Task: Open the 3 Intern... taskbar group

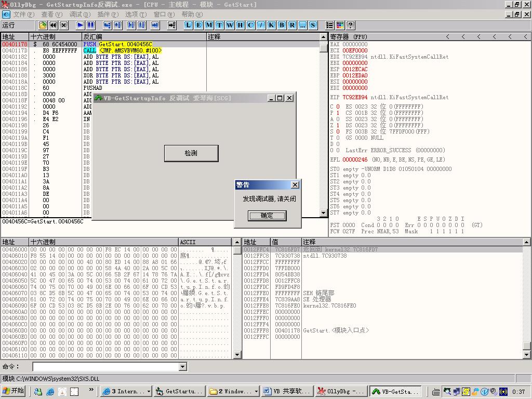Action: pos(126,392)
